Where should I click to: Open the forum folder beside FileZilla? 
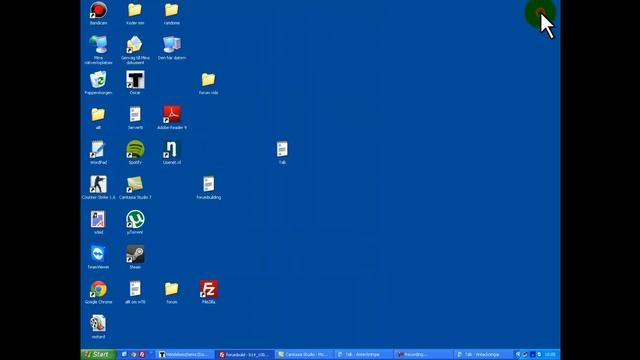171,289
